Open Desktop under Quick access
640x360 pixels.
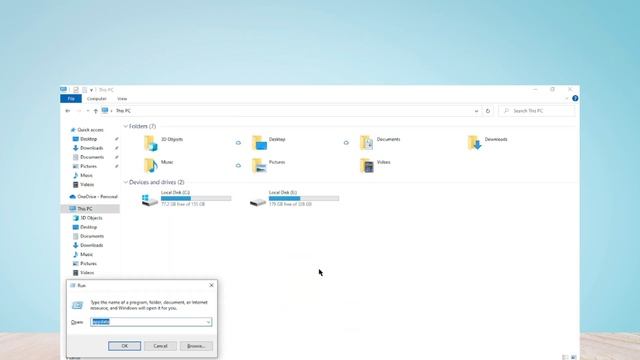click(85, 139)
